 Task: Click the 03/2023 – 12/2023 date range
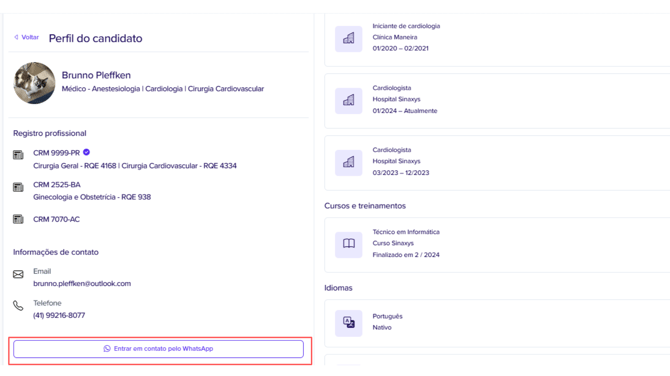401,173
